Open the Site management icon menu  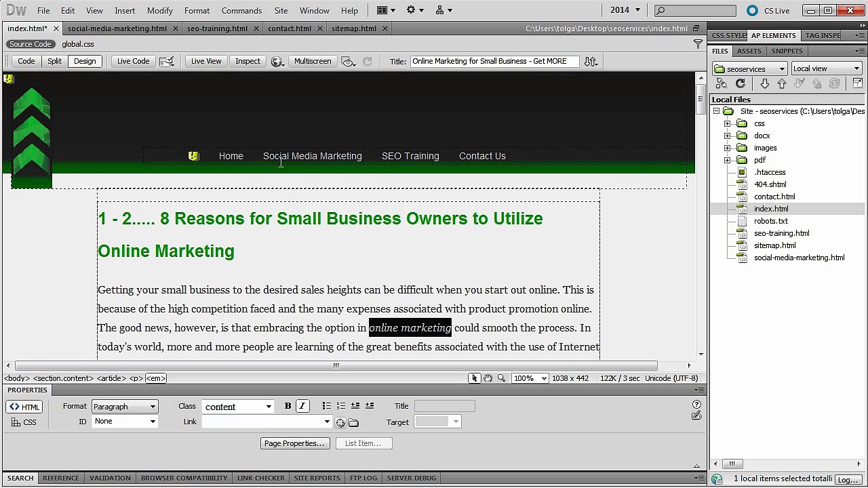tap(443, 10)
